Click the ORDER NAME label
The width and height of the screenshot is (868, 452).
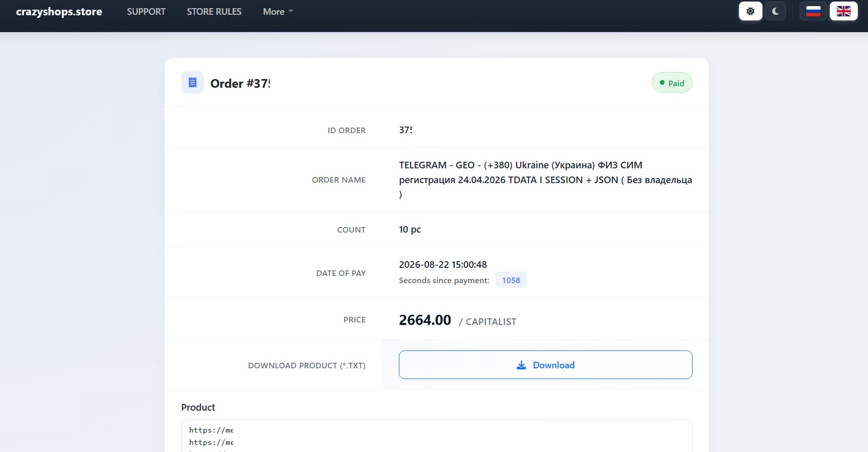click(339, 180)
